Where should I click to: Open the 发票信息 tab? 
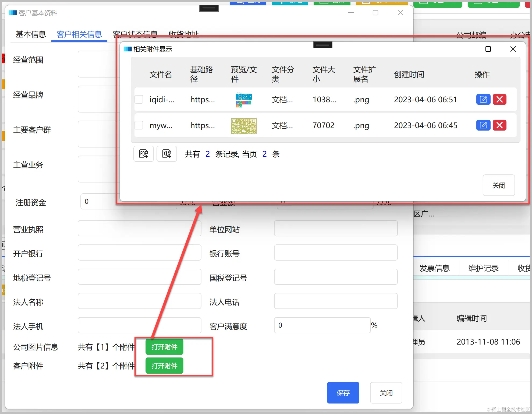click(x=434, y=268)
